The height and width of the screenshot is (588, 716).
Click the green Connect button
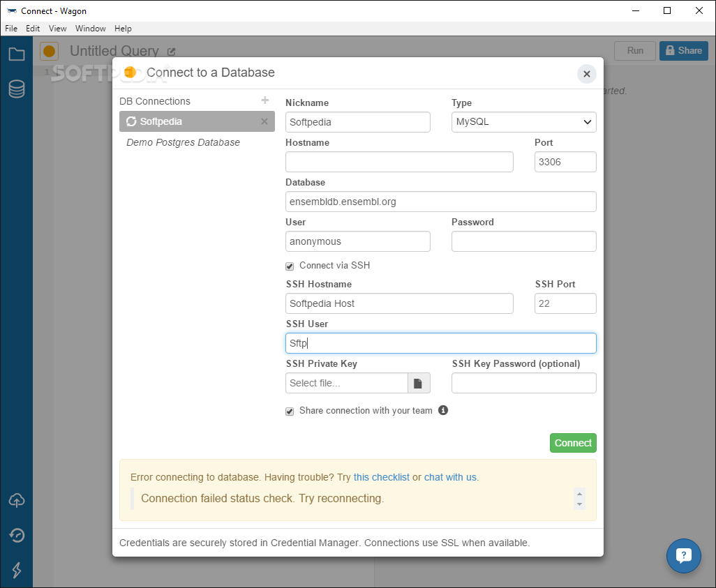pyautogui.click(x=573, y=443)
